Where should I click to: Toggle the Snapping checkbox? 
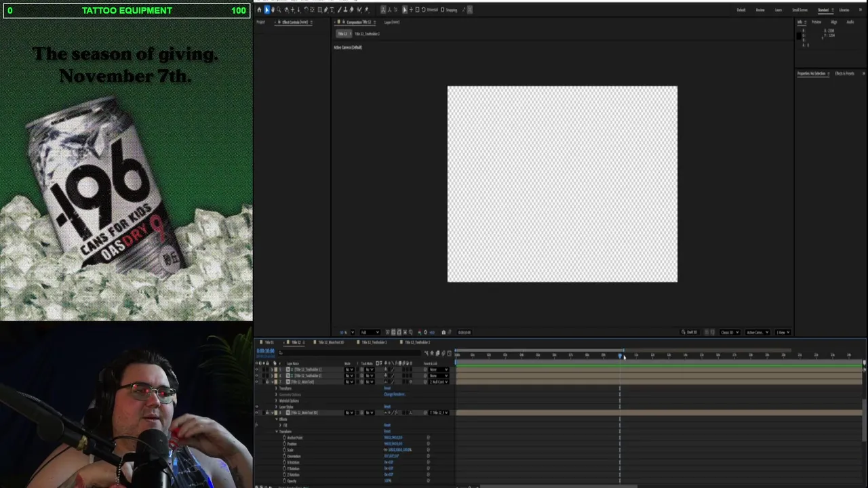click(x=442, y=9)
